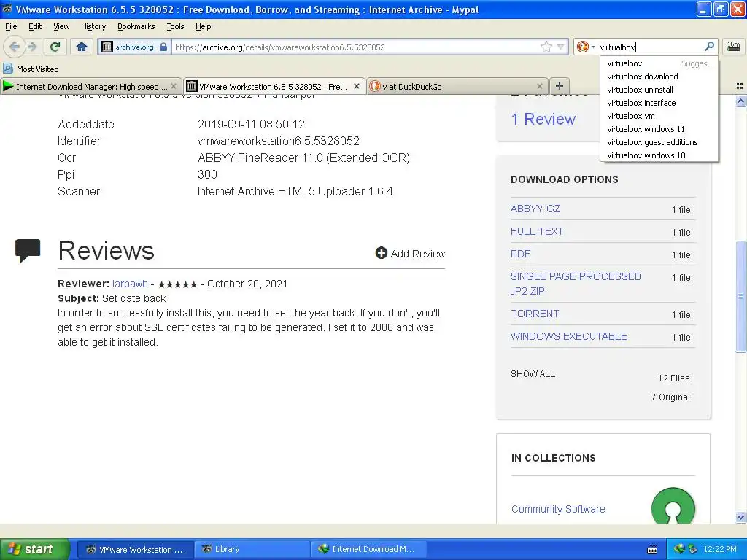
Task: Download the ABBYY GZ file
Action: click(535, 209)
